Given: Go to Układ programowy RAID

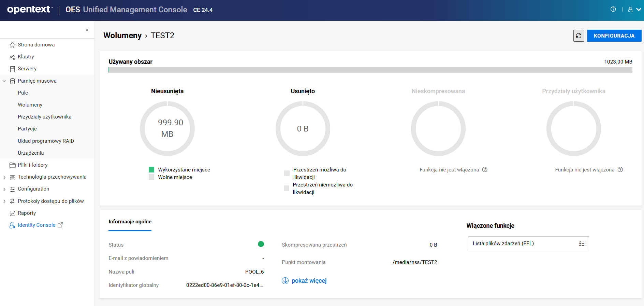Looking at the screenshot, I should pos(46,141).
